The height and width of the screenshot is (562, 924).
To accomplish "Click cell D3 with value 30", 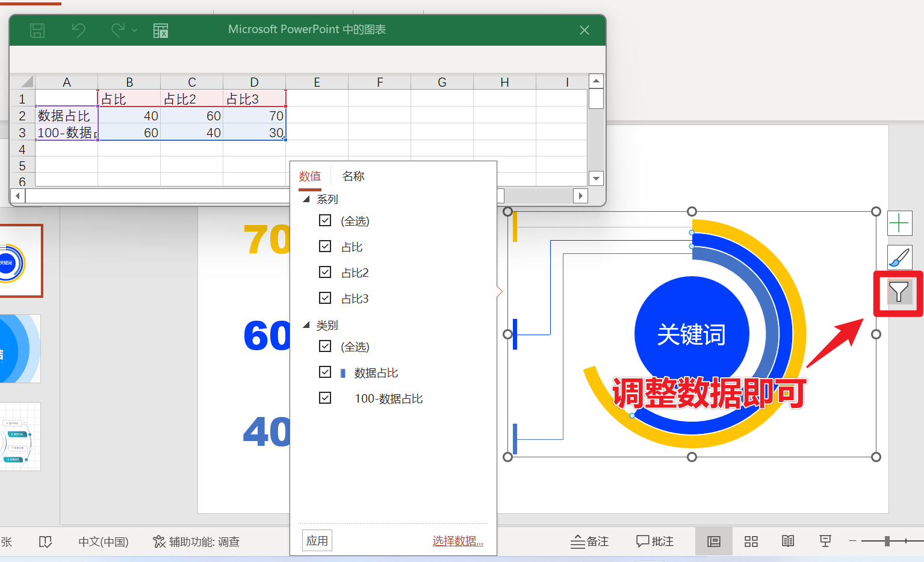I will click(255, 132).
